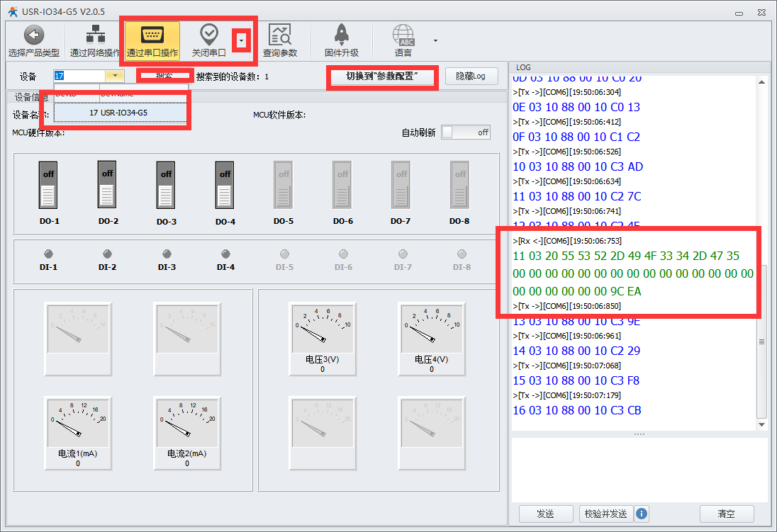The height and width of the screenshot is (532, 777).
Task: Click log line 15 03 10 88 00 10 C3 F8
Action: 576,380
